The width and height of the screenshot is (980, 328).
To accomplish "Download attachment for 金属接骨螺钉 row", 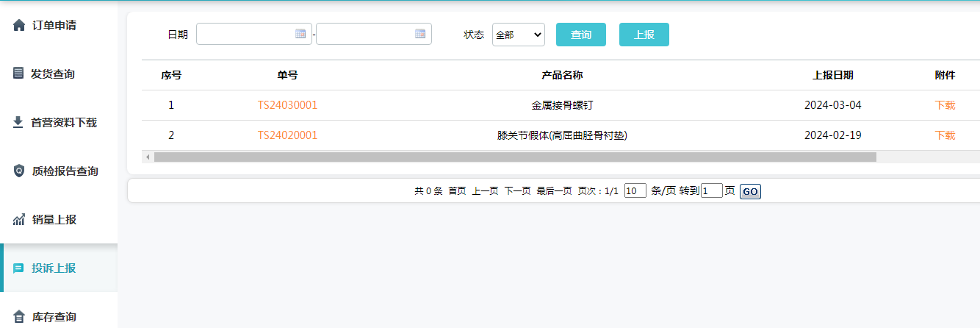I will [x=945, y=105].
